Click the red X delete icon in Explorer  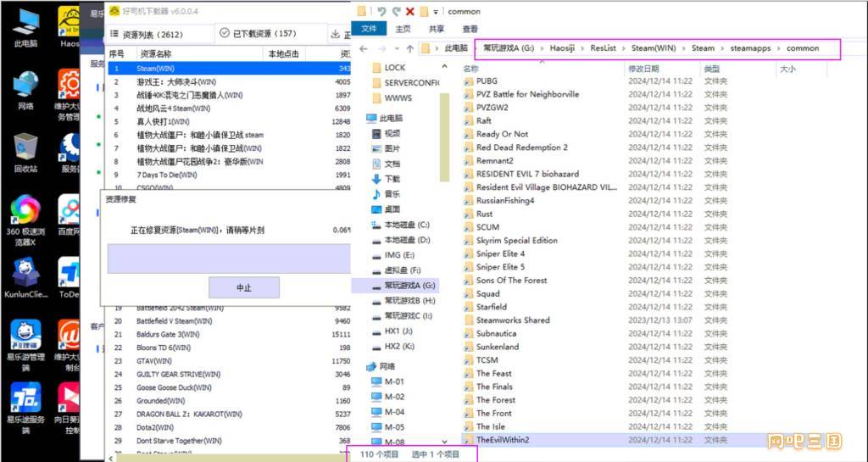tap(410, 11)
